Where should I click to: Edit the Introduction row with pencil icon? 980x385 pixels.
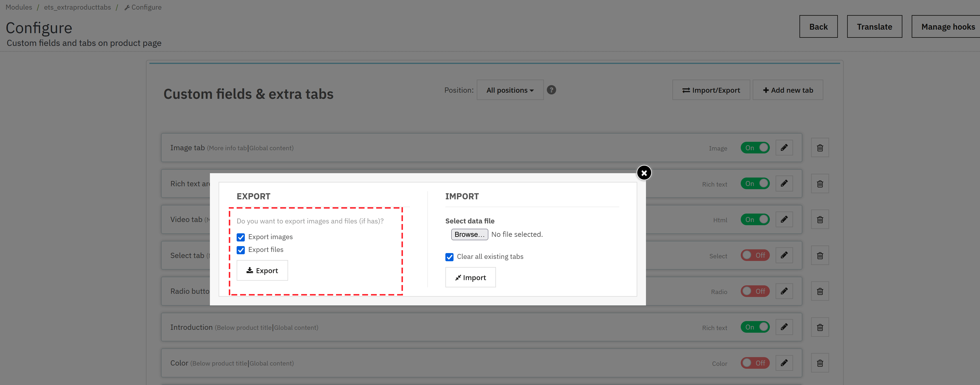coord(784,327)
